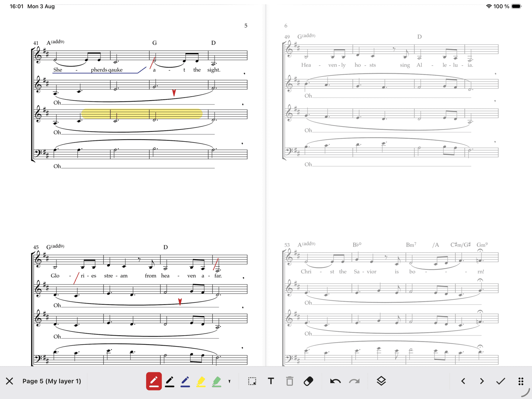This screenshot has width=532, height=399.
Task: Tap the Gm9 chord symbol
Action: pyautogui.click(x=482, y=245)
